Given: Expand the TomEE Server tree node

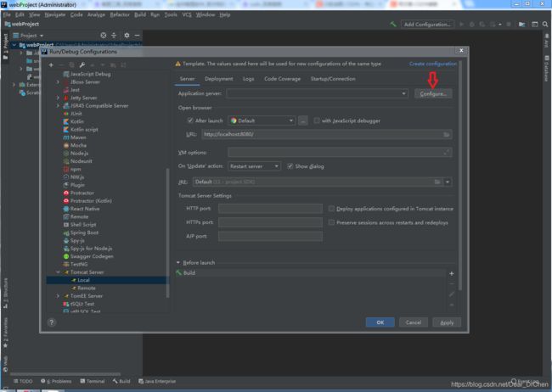Looking at the screenshot, I should (58, 296).
